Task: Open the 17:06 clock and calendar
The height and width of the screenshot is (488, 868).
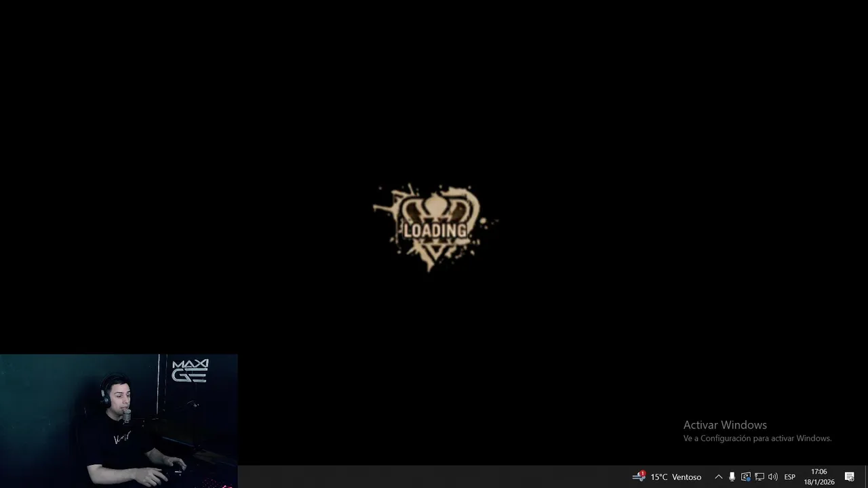Action: [x=819, y=476]
